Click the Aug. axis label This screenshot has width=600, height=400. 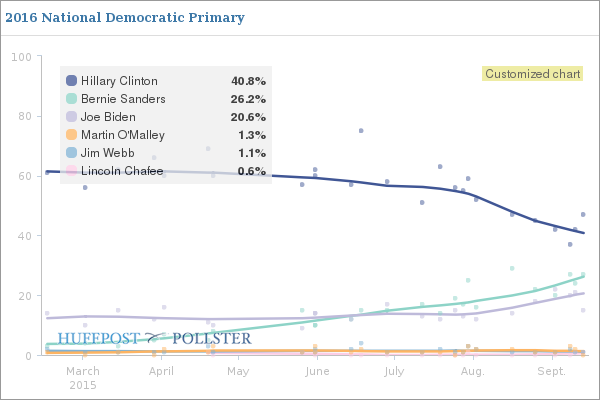click(473, 371)
